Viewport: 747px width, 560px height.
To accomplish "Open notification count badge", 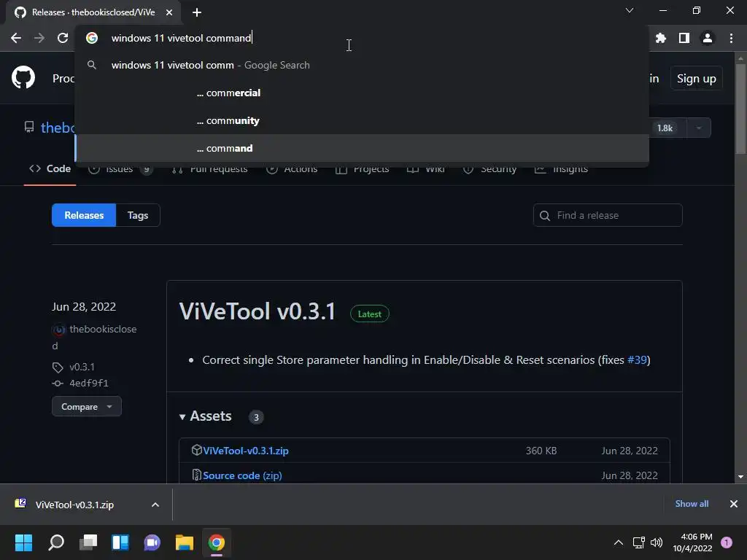I will click(x=727, y=542).
